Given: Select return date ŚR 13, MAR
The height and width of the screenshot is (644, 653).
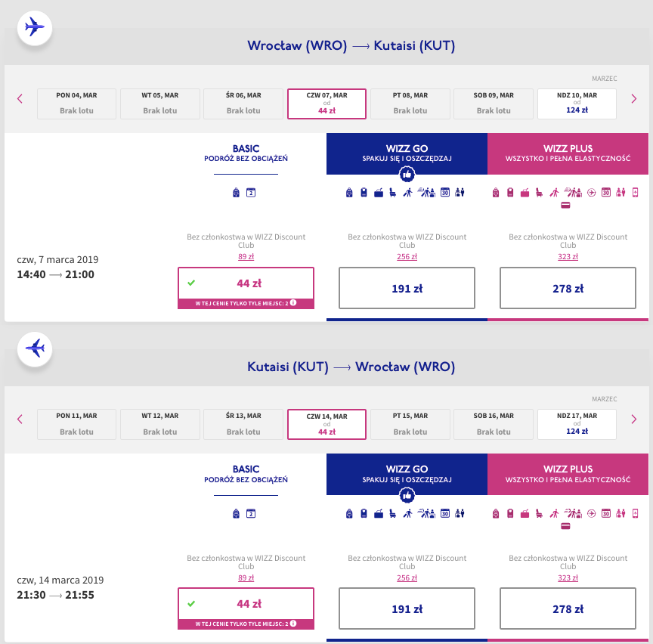Looking at the screenshot, I should (243, 425).
